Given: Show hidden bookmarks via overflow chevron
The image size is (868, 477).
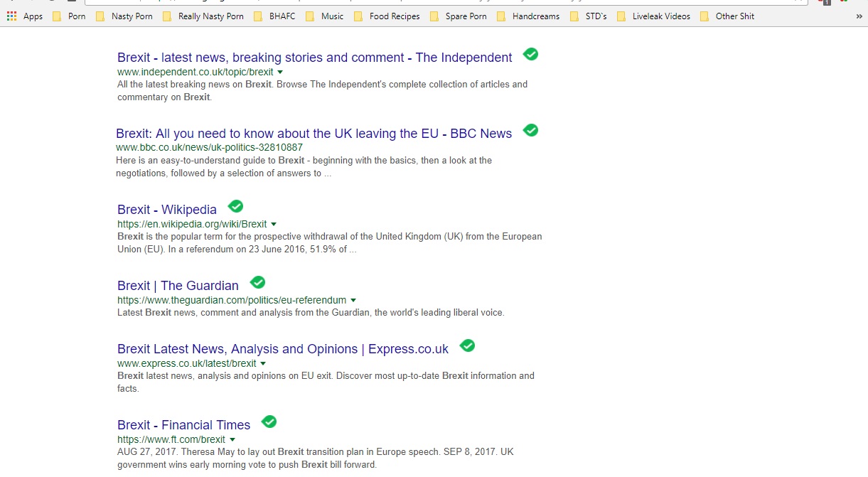Looking at the screenshot, I should 859,16.
